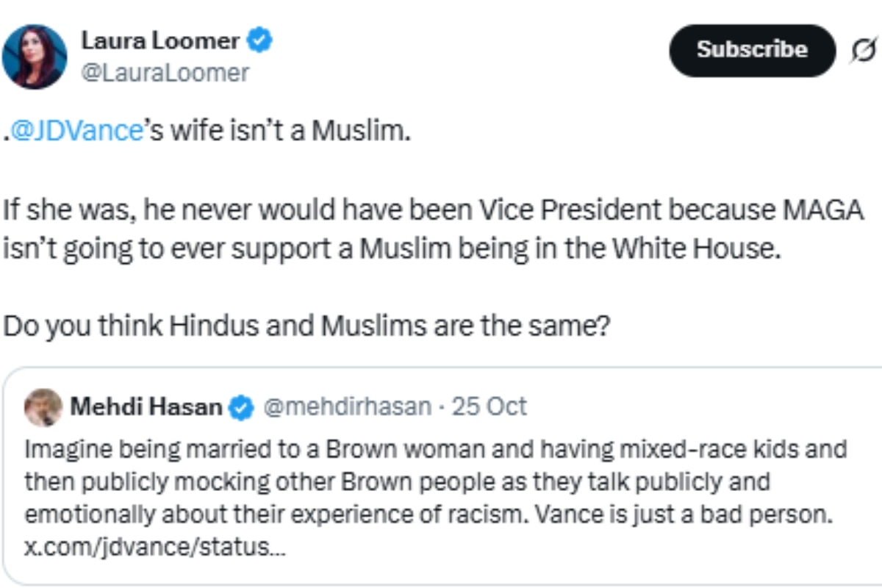Click Laura Loomer's profile avatar
Image resolution: width=882 pixels, height=588 pixels.
coord(35,57)
